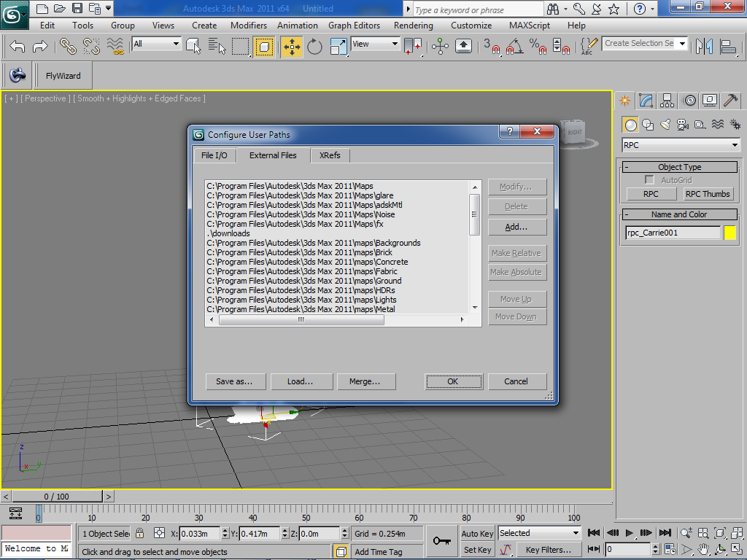Collapse the Object Type rollout
747x560 pixels.
[x=679, y=167]
